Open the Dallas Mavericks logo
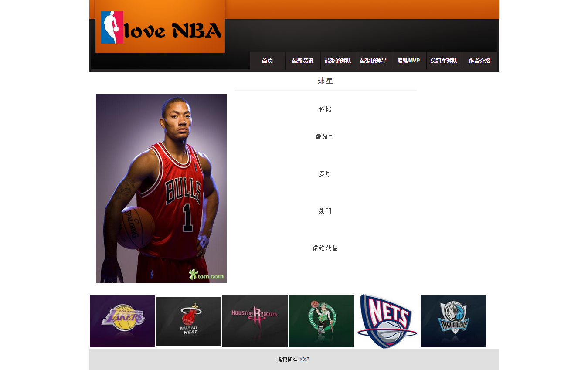The image size is (588, 370). tap(454, 321)
